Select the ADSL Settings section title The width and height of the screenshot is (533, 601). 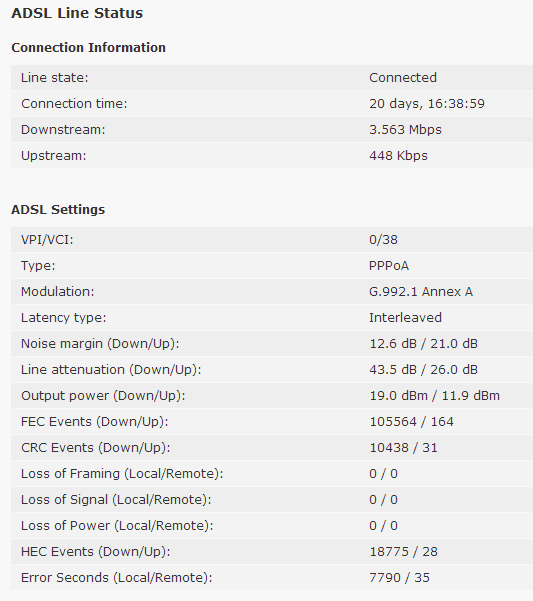(58, 210)
